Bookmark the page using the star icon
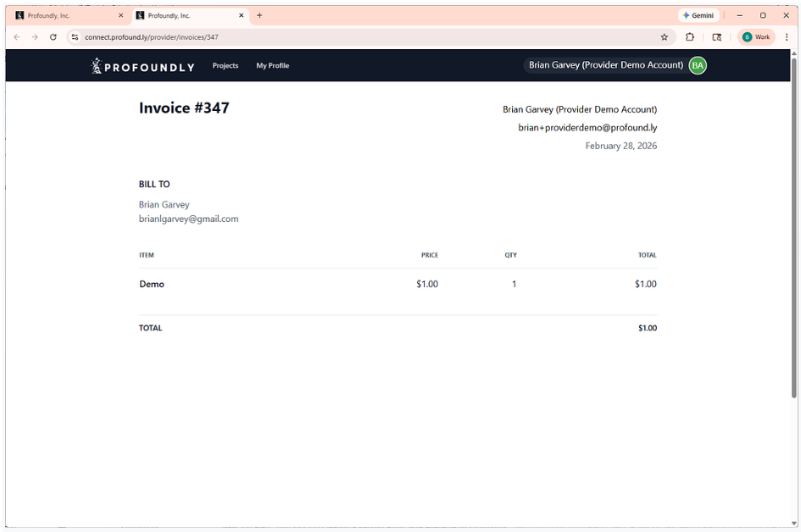Screen dimensions: 801x532 coord(664,37)
